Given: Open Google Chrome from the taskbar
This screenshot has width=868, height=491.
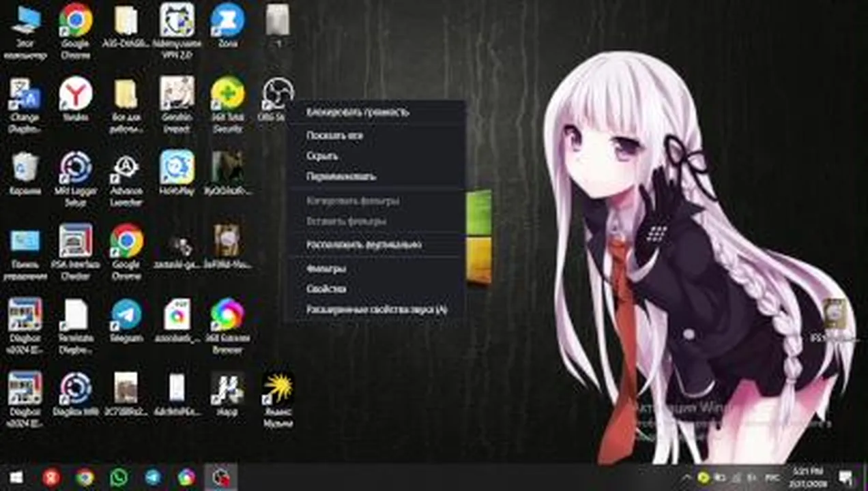Looking at the screenshot, I should click(85, 477).
